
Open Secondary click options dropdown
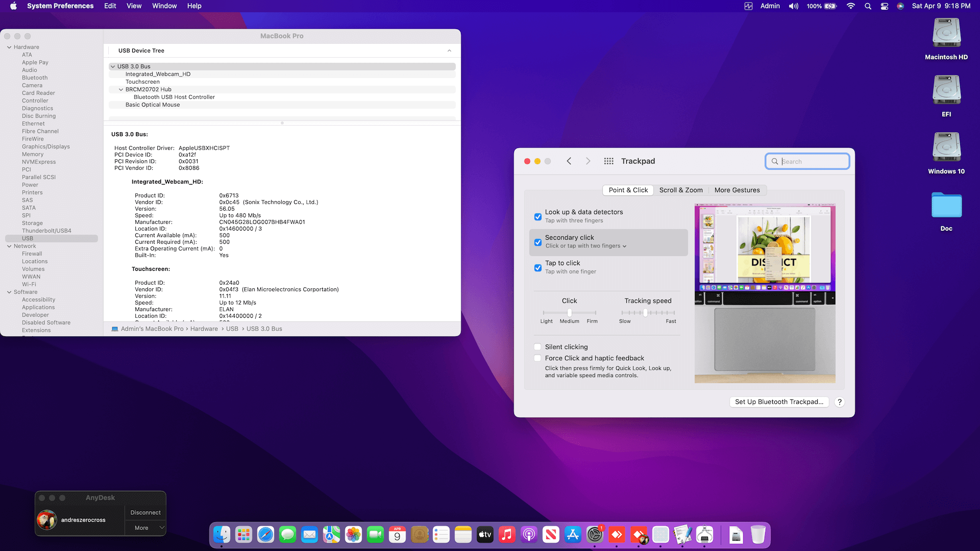586,246
